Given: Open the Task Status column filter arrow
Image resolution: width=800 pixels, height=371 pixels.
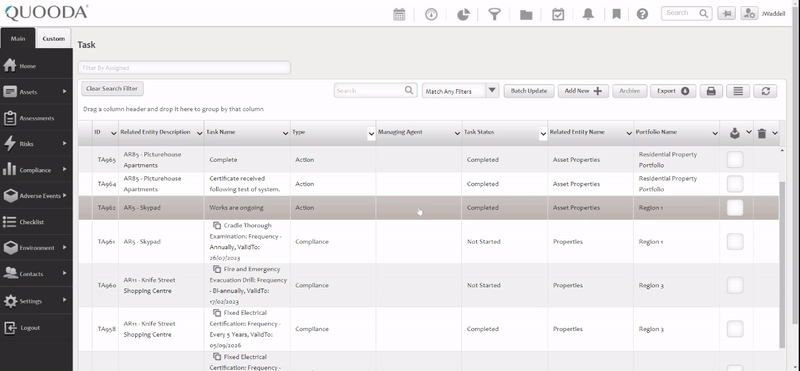Looking at the screenshot, I should [x=543, y=133].
